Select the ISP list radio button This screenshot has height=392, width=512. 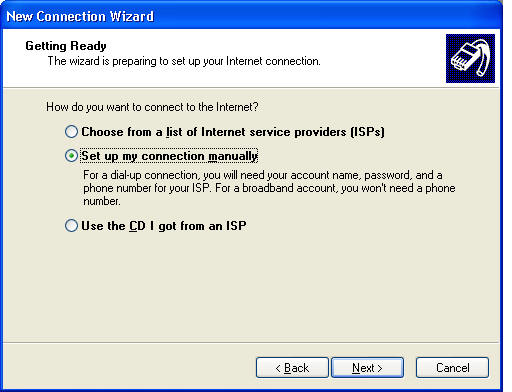(71, 132)
